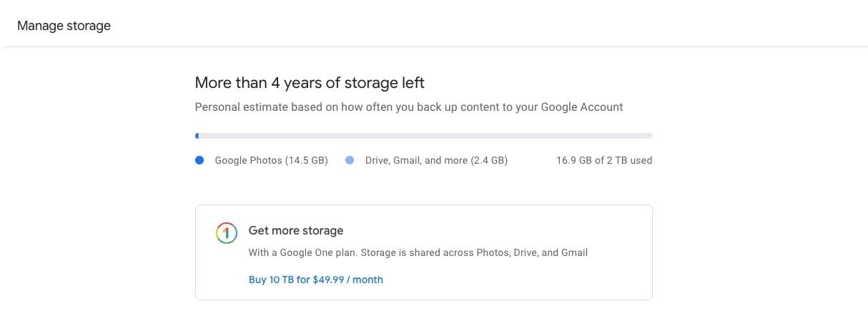The image size is (868, 316).
Task: Click the 16.9 GB of 2 TB used text
Action: tap(603, 161)
